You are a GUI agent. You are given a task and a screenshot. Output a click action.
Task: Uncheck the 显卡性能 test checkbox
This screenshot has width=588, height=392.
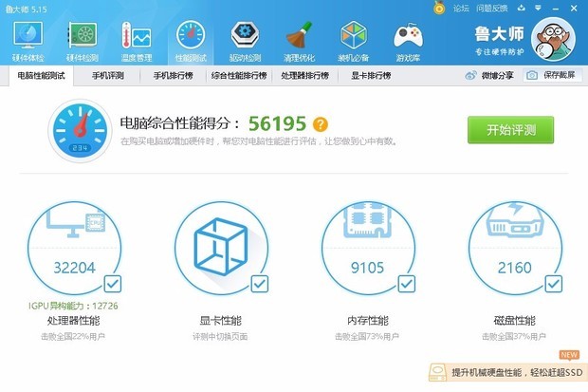pos(260,284)
